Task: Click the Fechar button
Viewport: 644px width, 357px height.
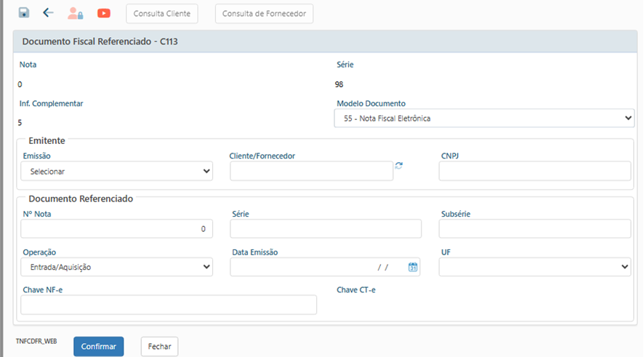Action: click(159, 347)
